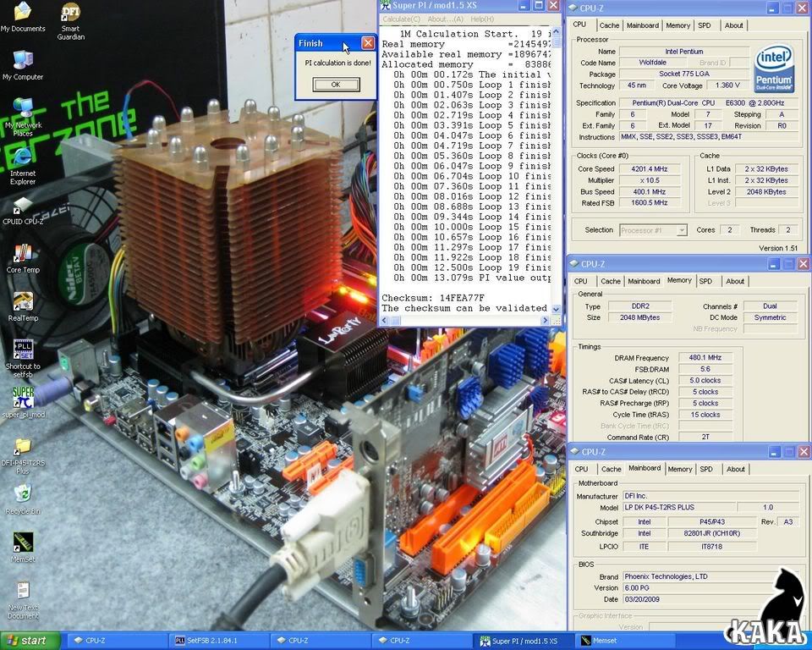This screenshot has width=812, height=650.
Task: Click the Core Voltage value 1.360 V
Action: point(727,85)
